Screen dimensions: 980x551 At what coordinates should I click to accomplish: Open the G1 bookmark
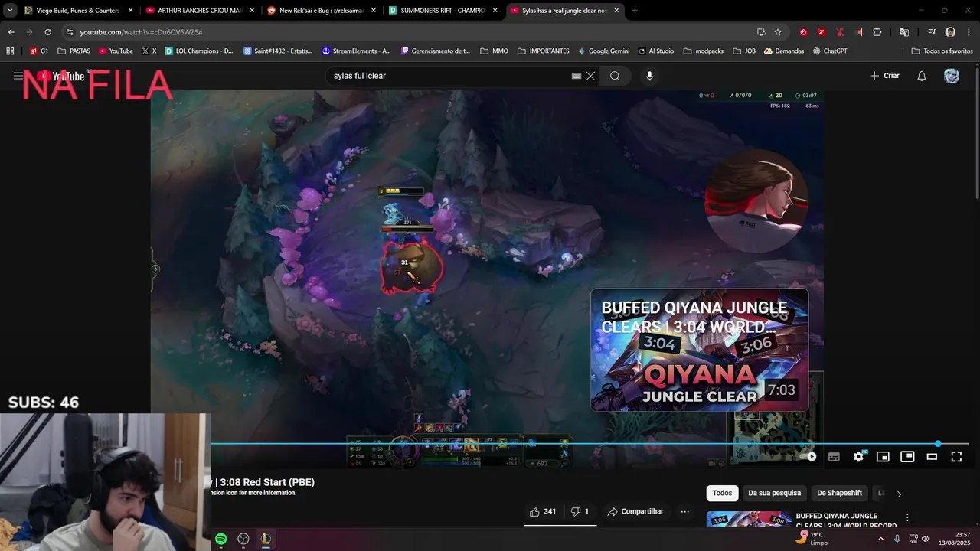[x=39, y=51]
